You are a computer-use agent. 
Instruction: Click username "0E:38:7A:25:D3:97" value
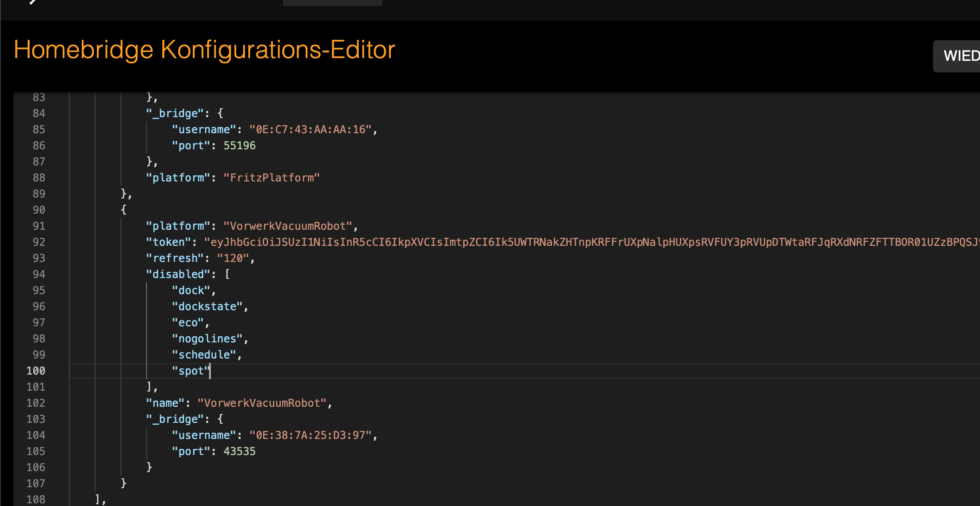pos(310,435)
